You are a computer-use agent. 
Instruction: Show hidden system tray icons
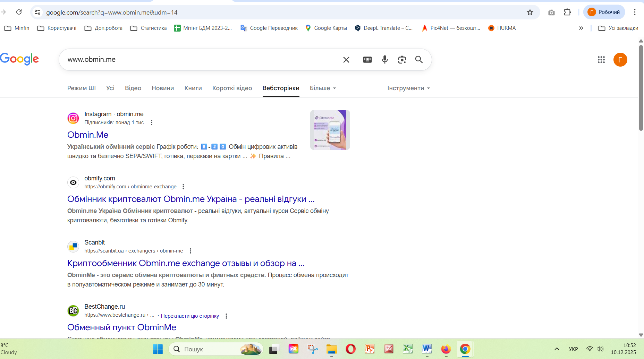(x=557, y=349)
